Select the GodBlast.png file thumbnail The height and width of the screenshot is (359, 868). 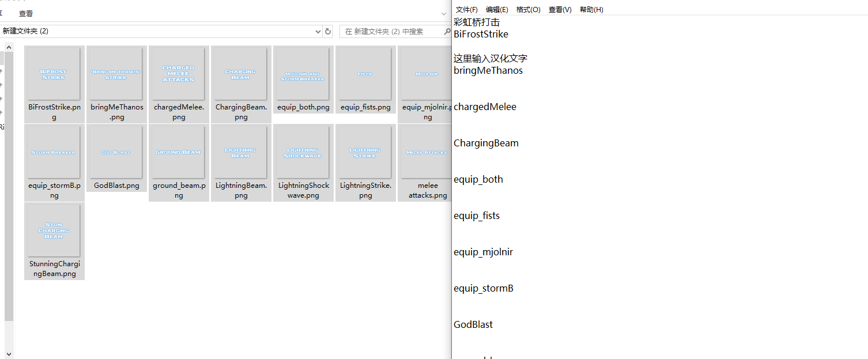pos(116,152)
